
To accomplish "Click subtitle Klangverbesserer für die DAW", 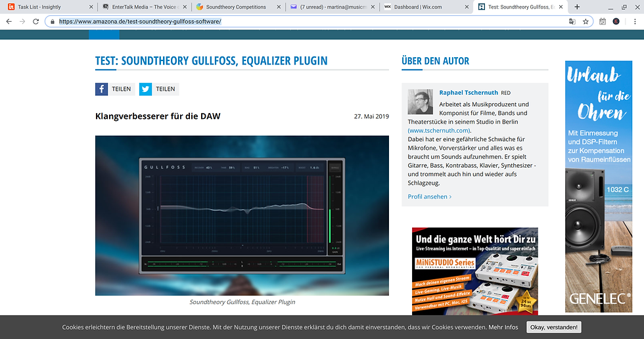I will pos(158,116).
